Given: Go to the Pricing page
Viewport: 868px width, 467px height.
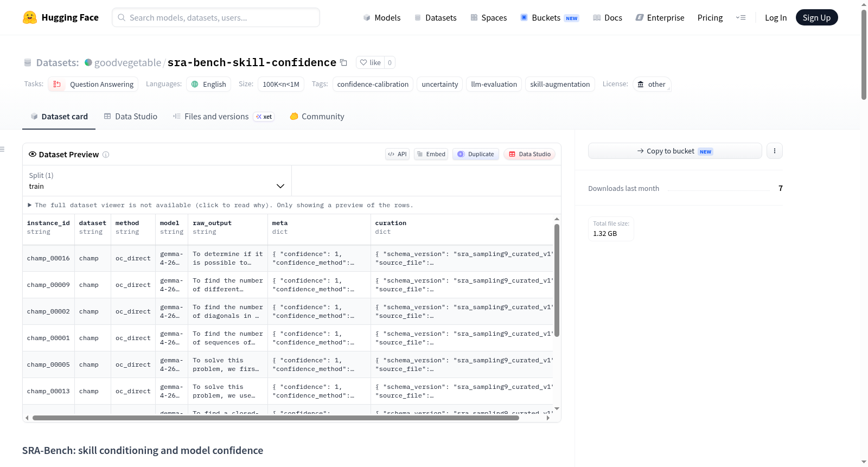Looking at the screenshot, I should click(710, 17).
